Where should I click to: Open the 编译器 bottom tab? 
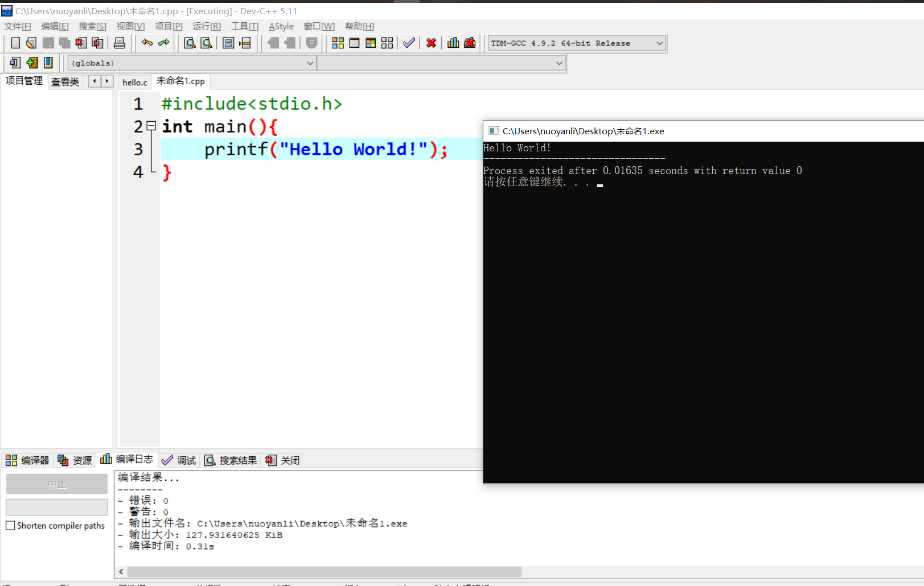[x=27, y=460]
